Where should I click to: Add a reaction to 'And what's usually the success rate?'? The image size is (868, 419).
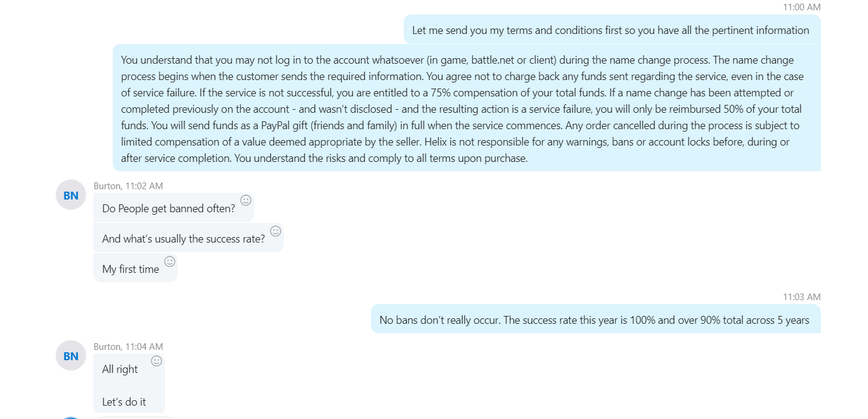click(x=275, y=231)
